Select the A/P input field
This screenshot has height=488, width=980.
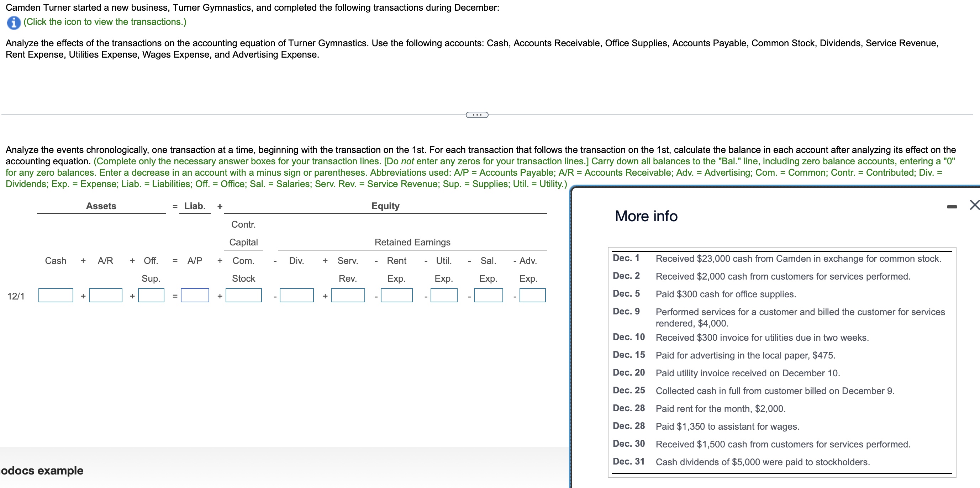(x=195, y=295)
